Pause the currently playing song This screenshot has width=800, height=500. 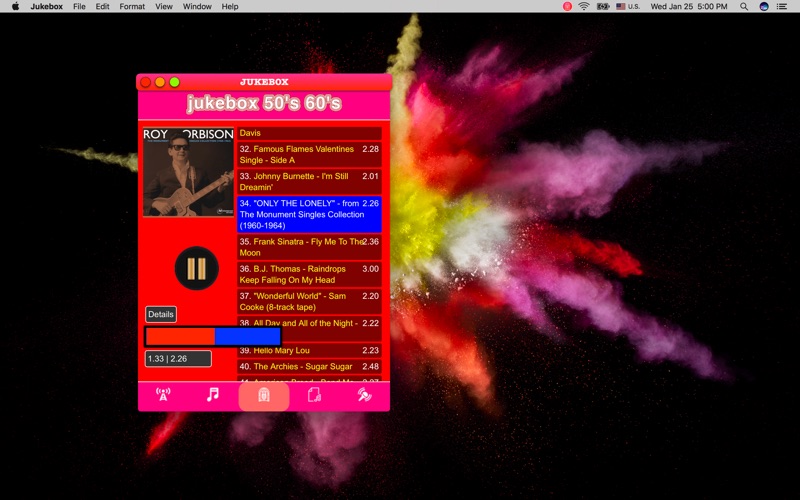196,268
